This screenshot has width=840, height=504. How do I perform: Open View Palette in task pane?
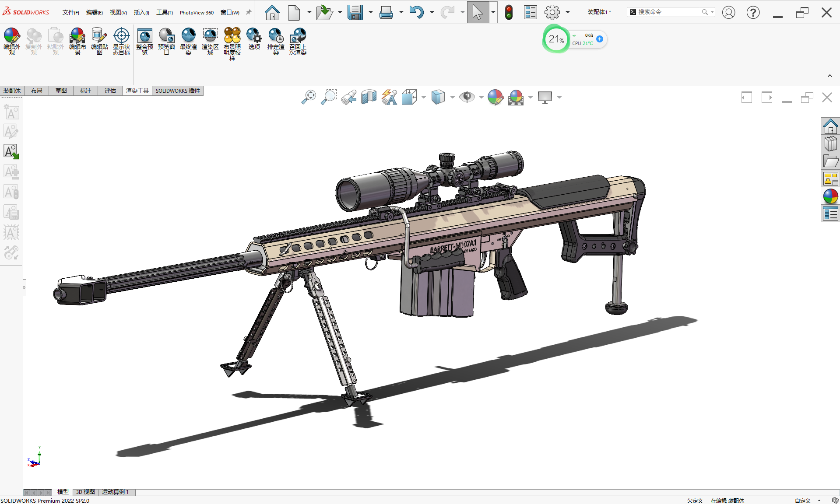(x=830, y=179)
